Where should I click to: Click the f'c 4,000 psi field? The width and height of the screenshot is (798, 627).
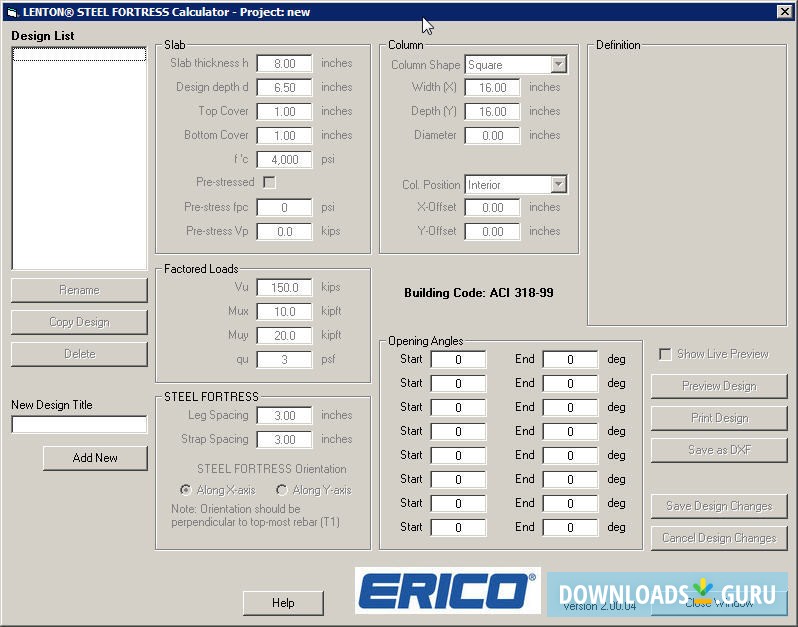284,159
